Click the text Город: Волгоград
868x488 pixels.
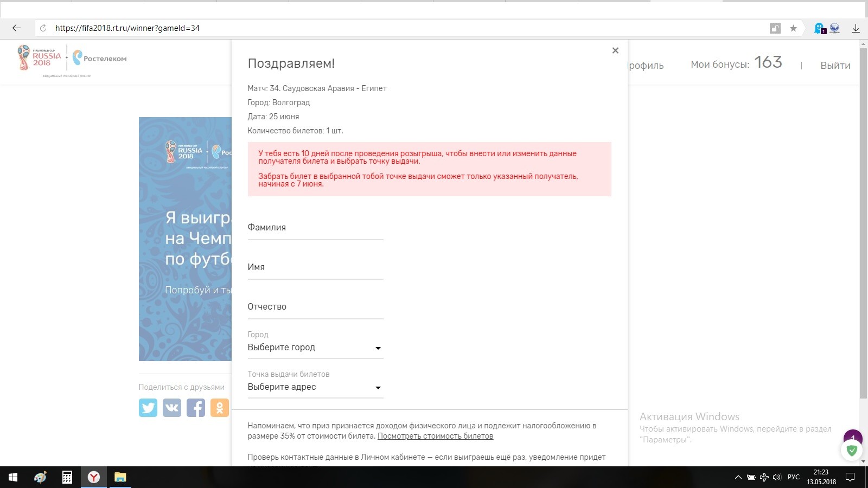pos(279,102)
